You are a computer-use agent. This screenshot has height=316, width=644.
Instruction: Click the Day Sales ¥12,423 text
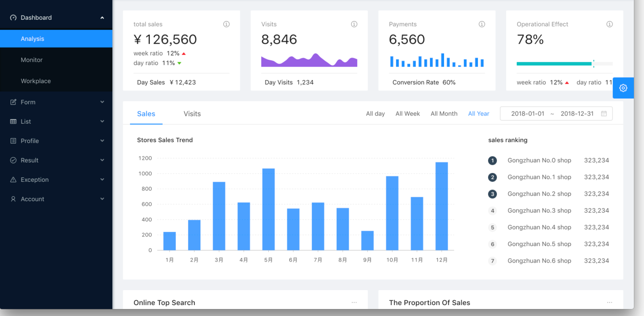166,82
